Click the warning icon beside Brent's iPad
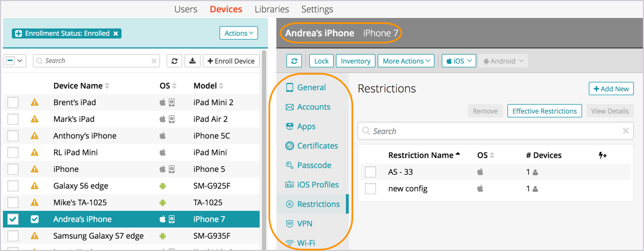Image resolution: width=644 pixels, height=251 pixels. coord(35,102)
